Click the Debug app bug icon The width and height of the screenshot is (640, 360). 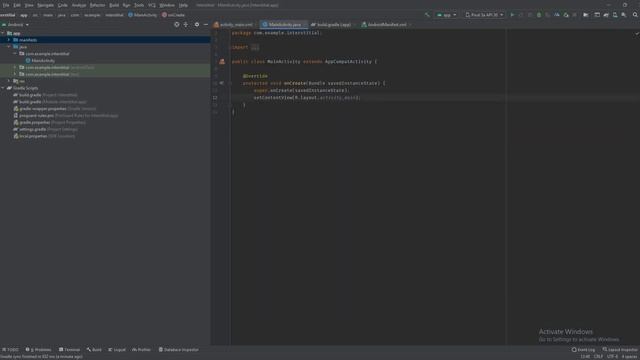[x=539, y=15]
